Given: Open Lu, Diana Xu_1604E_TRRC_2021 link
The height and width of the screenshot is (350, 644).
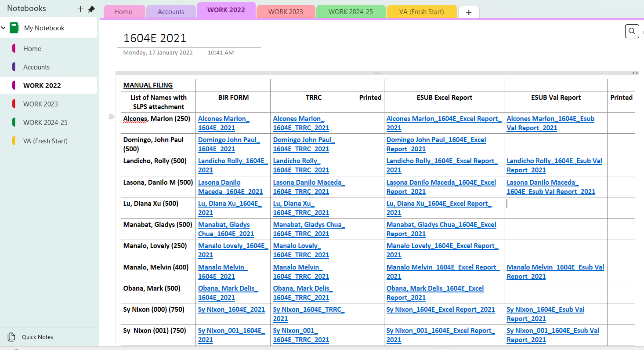Looking at the screenshot, I should pyautogui.click(x=301, y=208).
